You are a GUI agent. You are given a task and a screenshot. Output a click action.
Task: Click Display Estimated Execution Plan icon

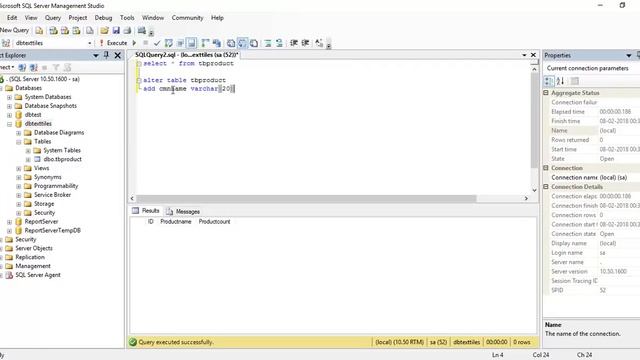[x=169, y=43]
